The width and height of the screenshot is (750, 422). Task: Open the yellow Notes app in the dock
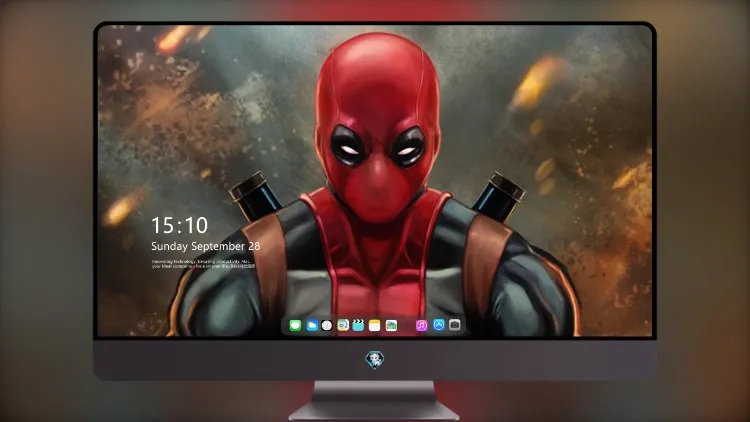point(375,325)
